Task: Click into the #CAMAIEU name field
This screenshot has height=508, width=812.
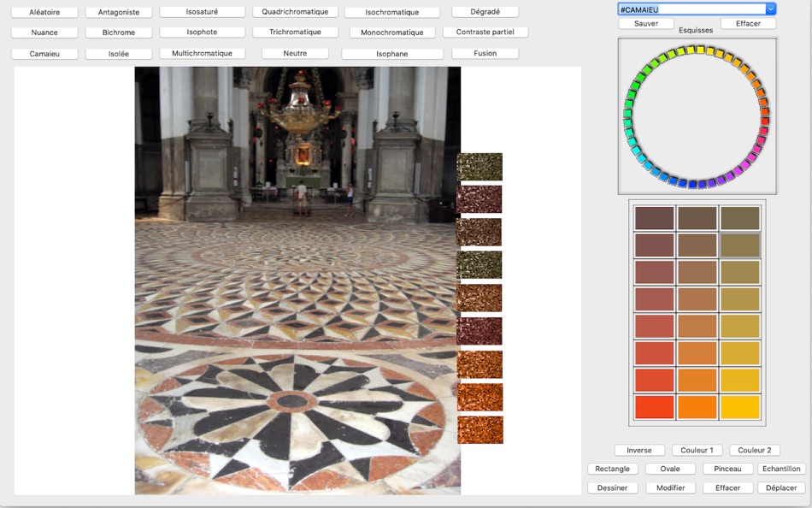Action: pos(691,9)
